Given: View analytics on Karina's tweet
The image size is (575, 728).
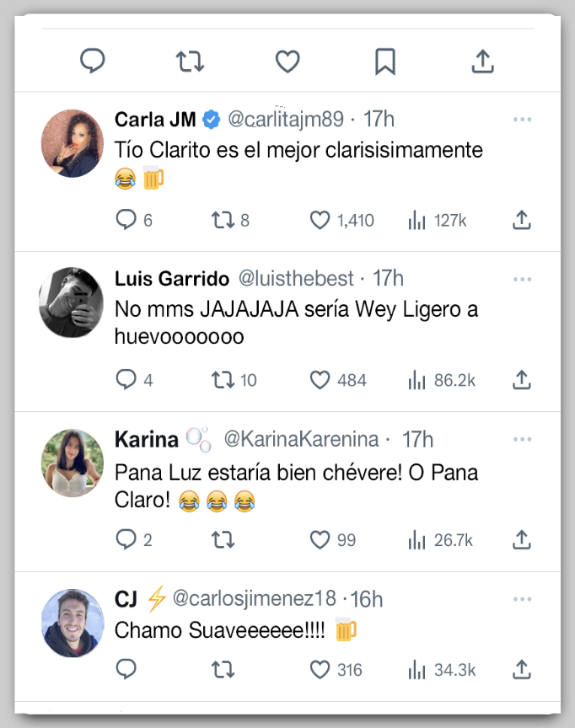Looking at the screenshot, I should pos(416,540).
